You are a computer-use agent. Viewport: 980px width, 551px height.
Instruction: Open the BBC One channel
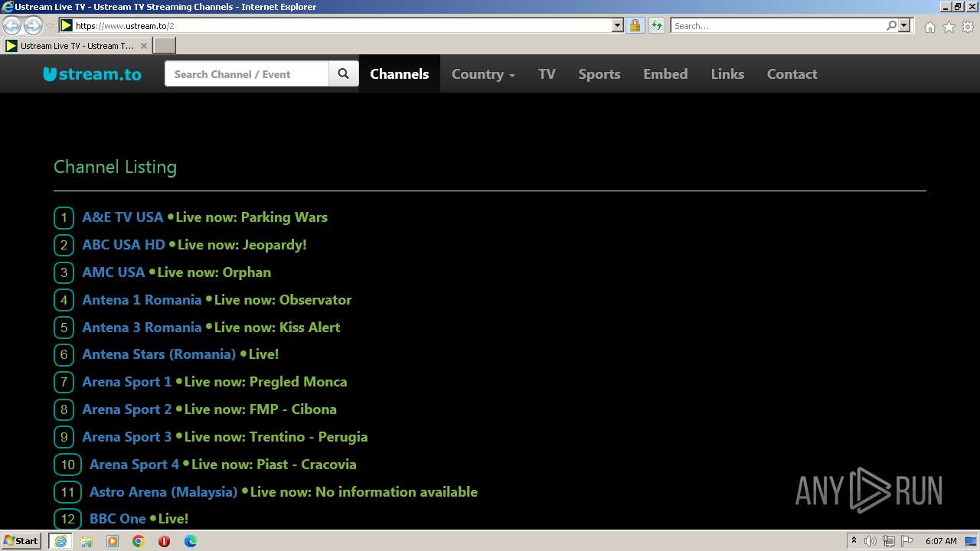[117, 519]
